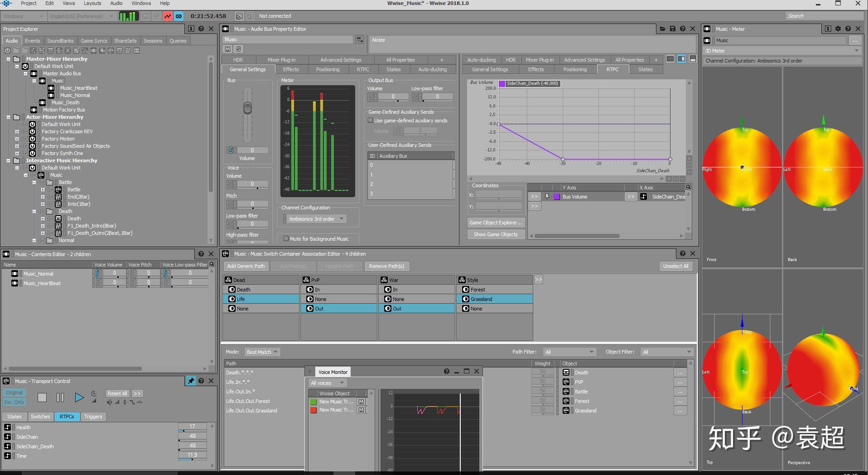Click the Bus volume fader handle
This screenshot has height=475, width=868.
click(247, 108)
